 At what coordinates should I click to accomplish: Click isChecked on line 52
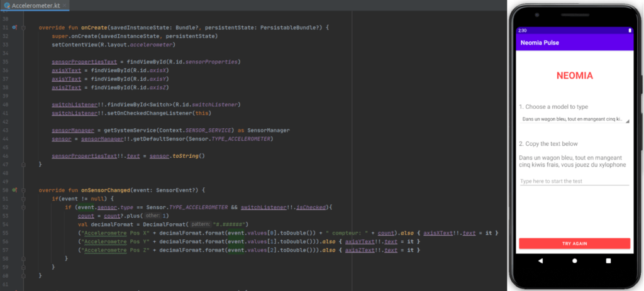(x=309, y=207)
